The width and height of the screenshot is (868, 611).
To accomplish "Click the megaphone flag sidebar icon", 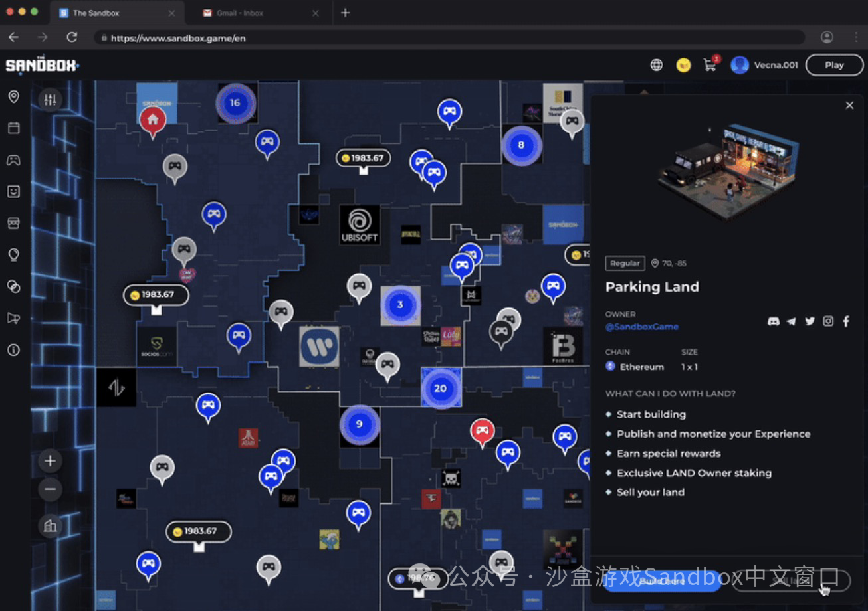I will (13, 318).
